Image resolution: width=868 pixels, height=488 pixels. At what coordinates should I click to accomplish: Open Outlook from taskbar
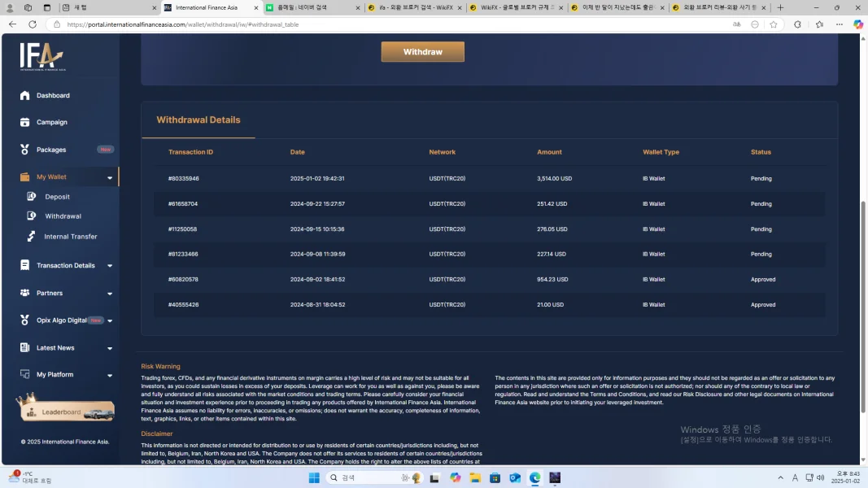(x=515, y=477)
